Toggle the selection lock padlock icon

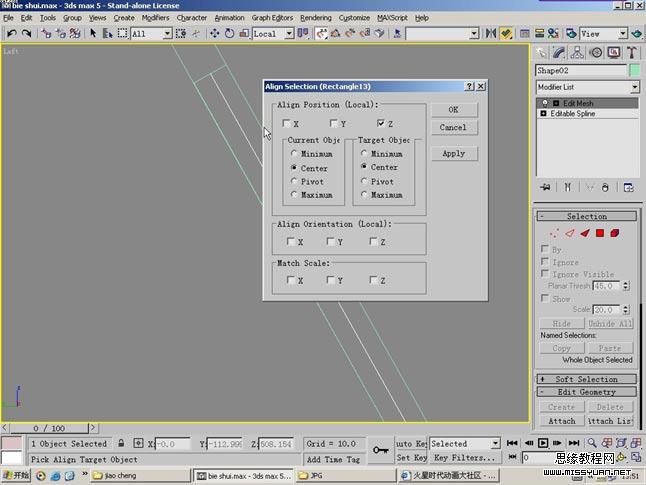point(121,443)
